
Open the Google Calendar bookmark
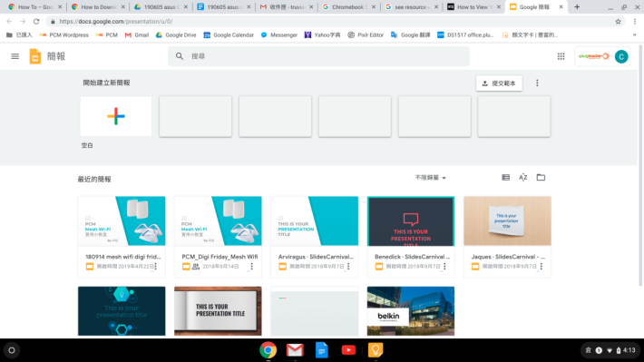click(x=229, y=34)
